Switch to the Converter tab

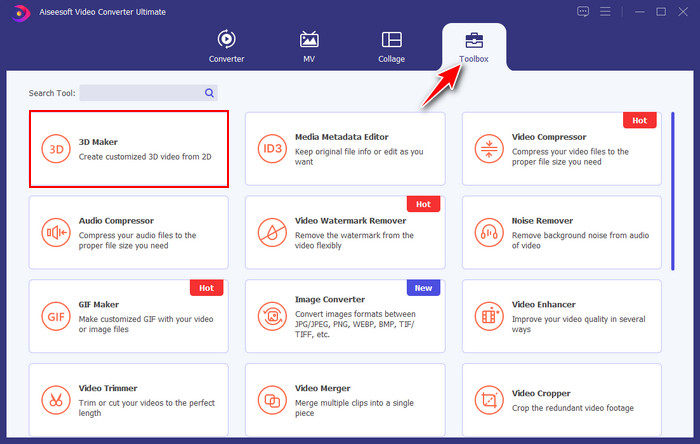[226, 46]
